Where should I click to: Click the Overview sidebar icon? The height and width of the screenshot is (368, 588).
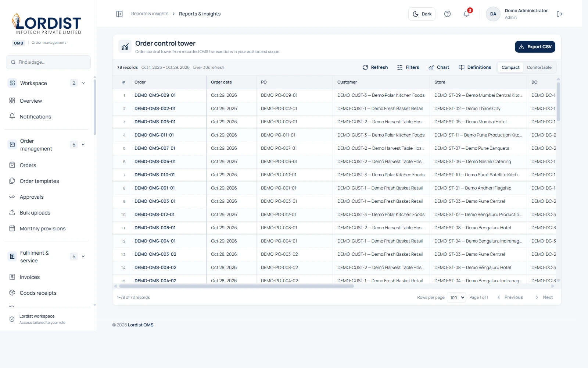click(x=12, y=100)
